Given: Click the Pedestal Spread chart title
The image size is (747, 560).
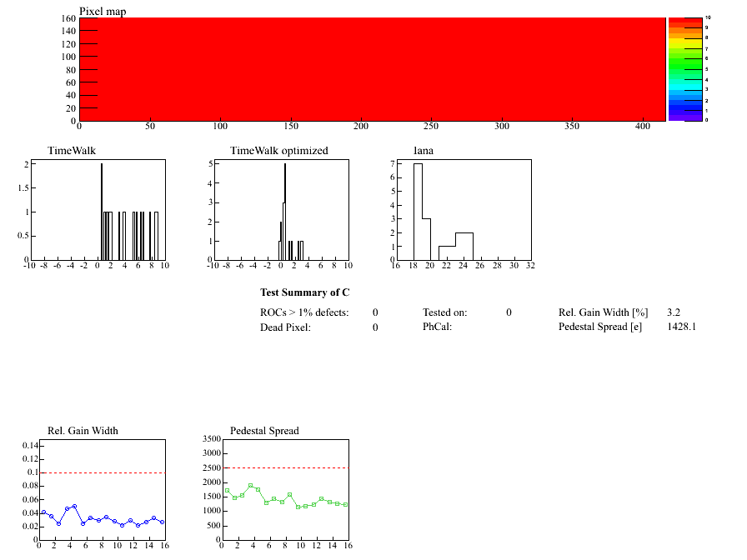Looking at the screenshot, I should 264,431.
